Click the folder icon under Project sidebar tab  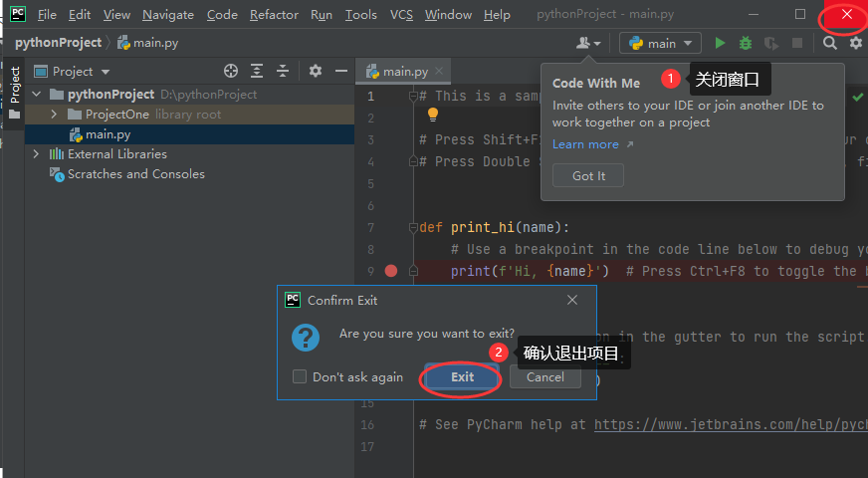pyautogui.click(x=14, y=115)
